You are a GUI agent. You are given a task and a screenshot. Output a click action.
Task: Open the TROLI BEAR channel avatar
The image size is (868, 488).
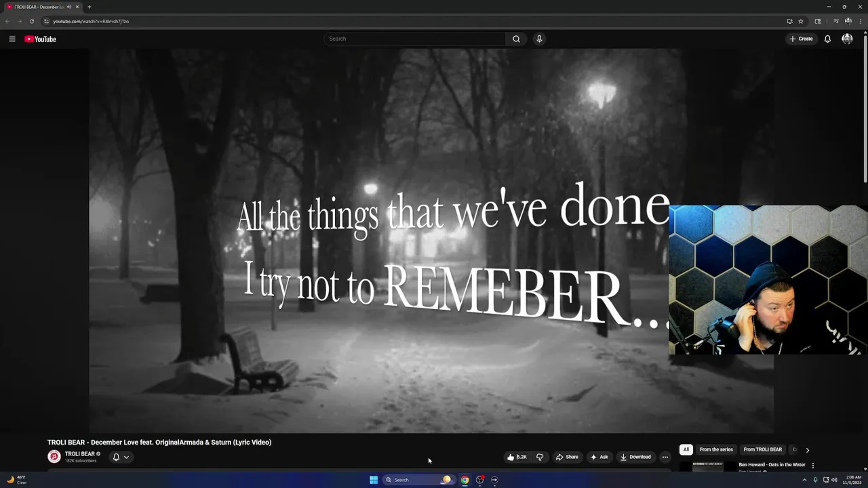coord(54,457)
